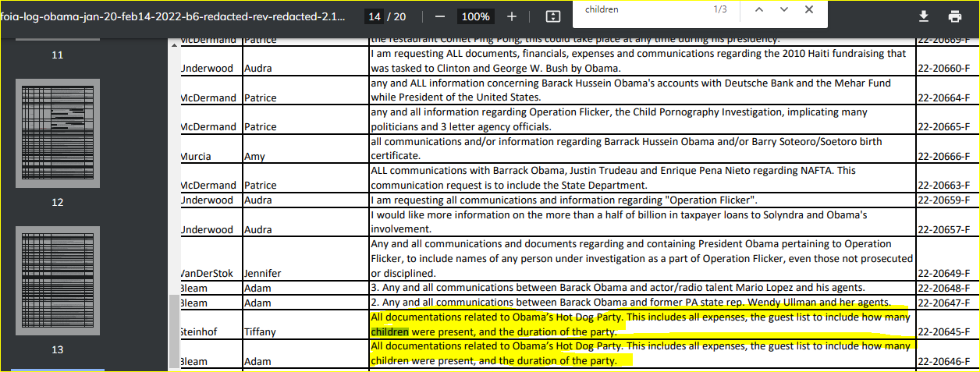Download the PDF document
This screenshot has height=372, width=980.
(x=924, y=16)
